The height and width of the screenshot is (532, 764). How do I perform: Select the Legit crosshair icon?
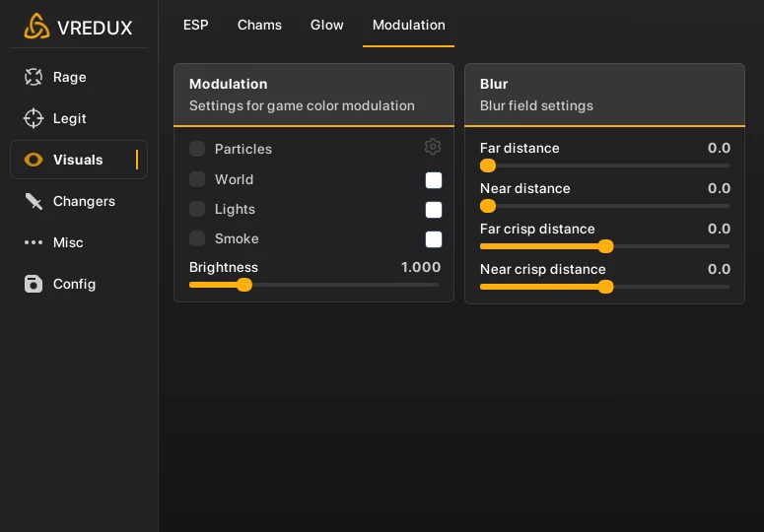click(34, 118)
